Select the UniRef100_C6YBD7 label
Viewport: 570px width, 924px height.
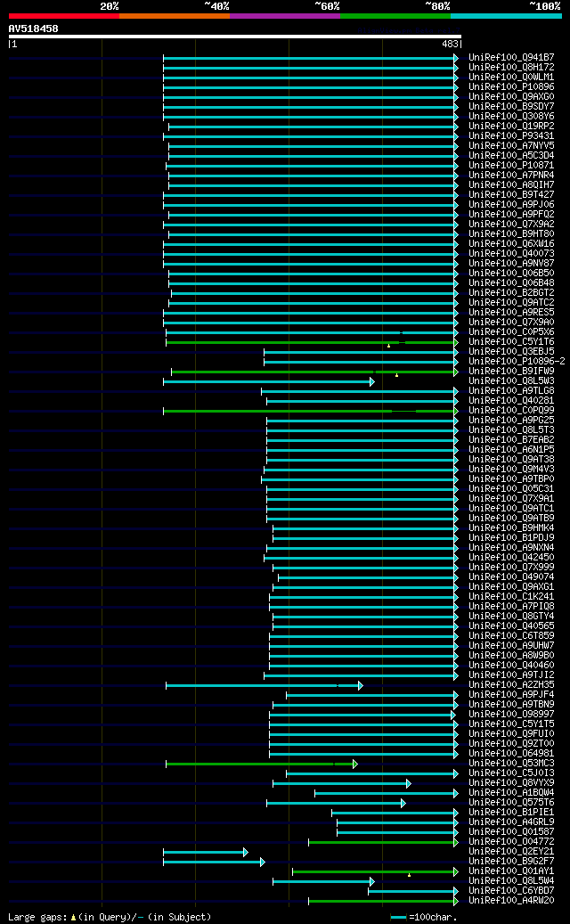pos(511,890)
